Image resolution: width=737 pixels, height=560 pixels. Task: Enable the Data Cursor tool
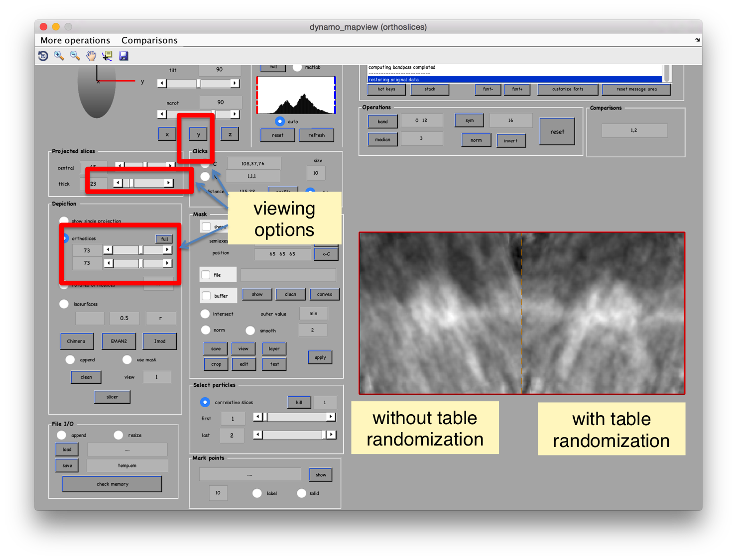click(107, 56)
